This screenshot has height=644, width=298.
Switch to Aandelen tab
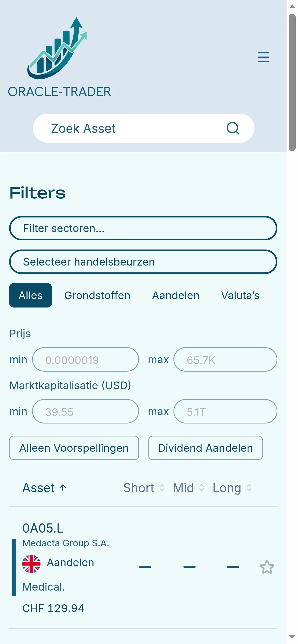176,295
